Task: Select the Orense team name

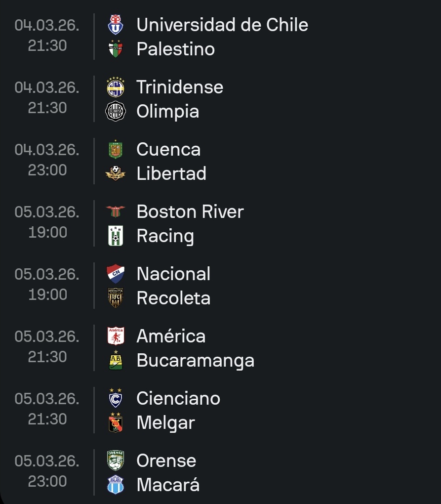Action: [x=166, y=461]
